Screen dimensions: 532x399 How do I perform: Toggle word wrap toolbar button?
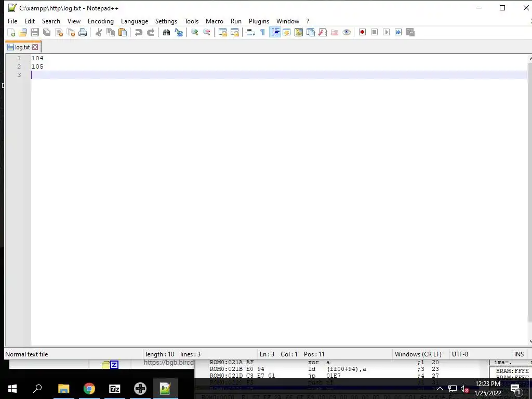(x=251, y=32)
